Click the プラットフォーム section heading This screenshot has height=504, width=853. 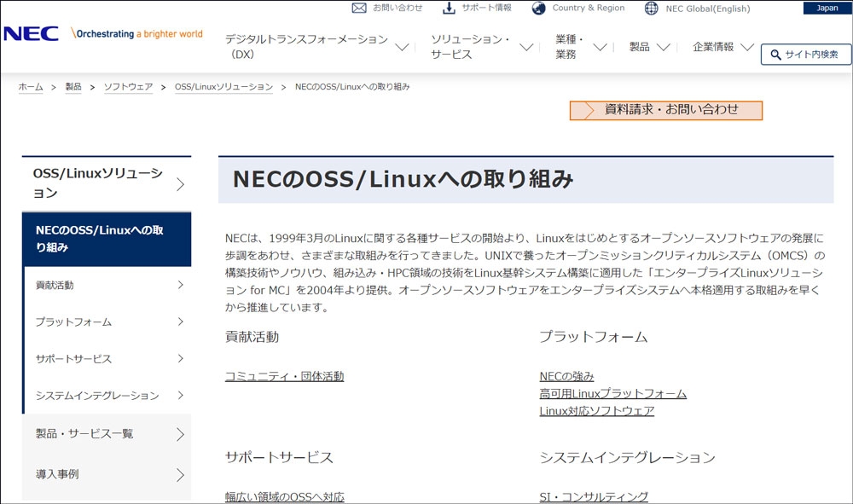coord(594,337)
